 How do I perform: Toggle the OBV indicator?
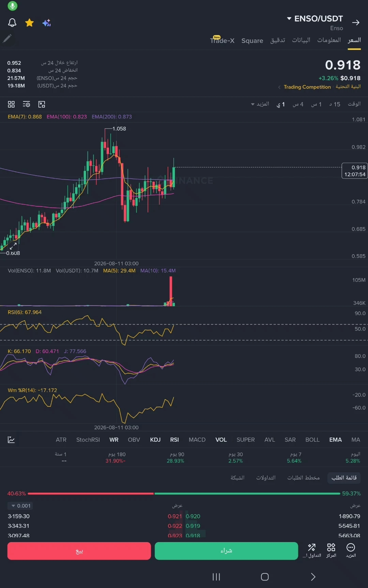pyautogui.click(x=134, y=440)
